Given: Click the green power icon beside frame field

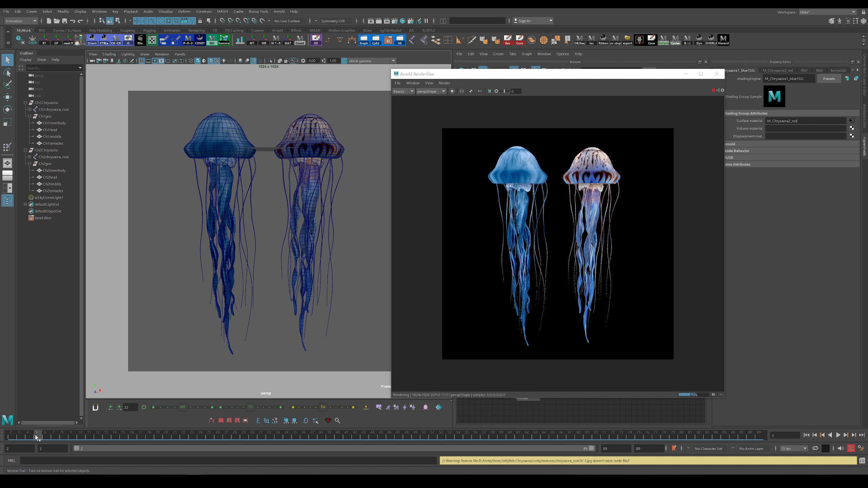Looking at the screenshot, I should tap(144, 407).
